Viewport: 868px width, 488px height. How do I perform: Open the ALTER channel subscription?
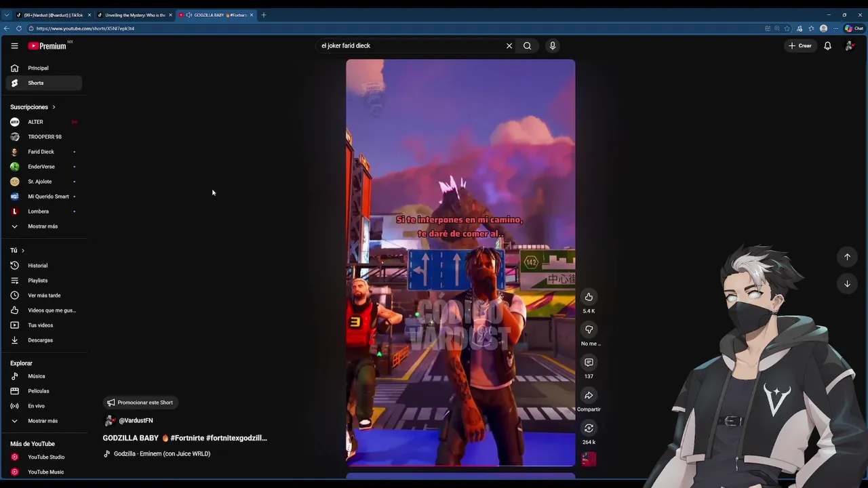(44, 122)
